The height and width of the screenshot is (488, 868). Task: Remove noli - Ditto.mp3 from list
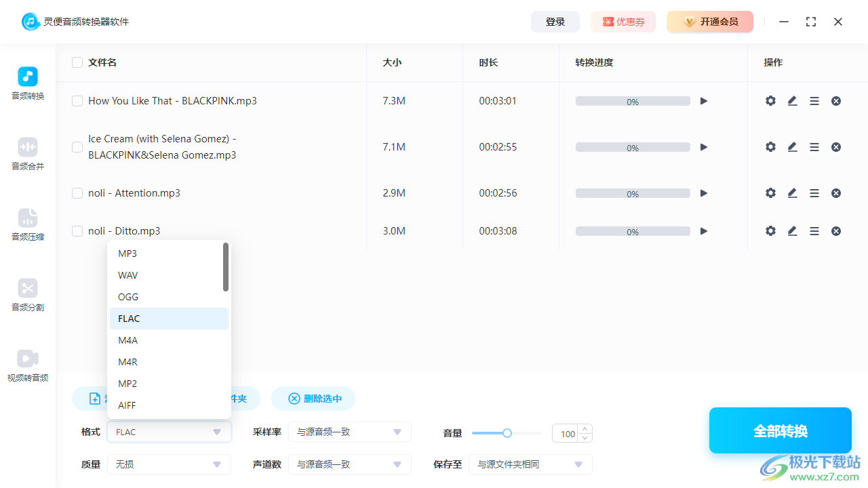coord(836,231)
